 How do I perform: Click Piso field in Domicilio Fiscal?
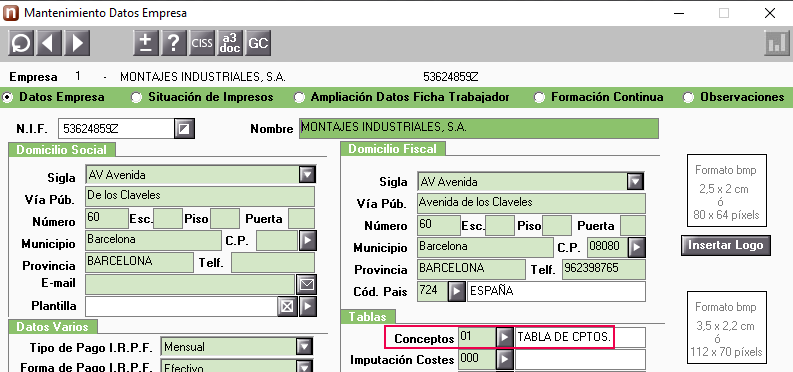pyautogui.click(x=557, y=225)
